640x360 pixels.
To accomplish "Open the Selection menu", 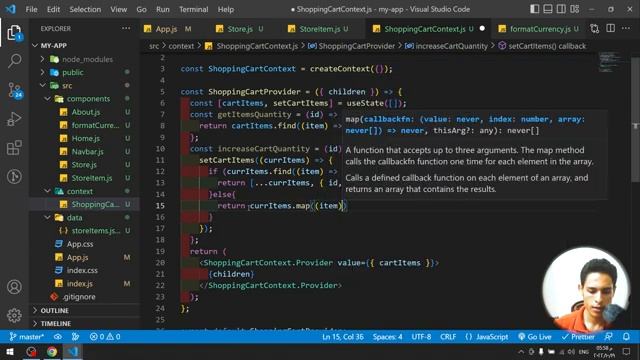I will tap(85, 9).
